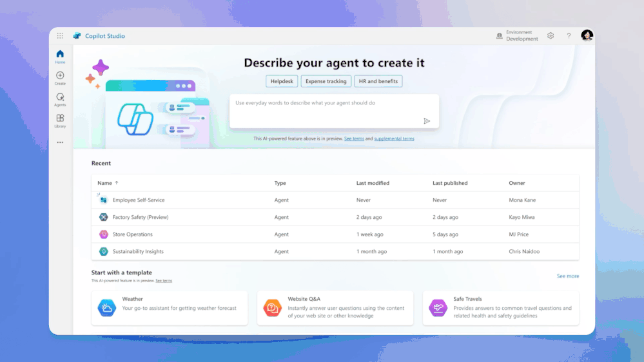This screenshot has width=644, height=362.
Task: Open Library in the sidebar
Action: tap(60, 120)
